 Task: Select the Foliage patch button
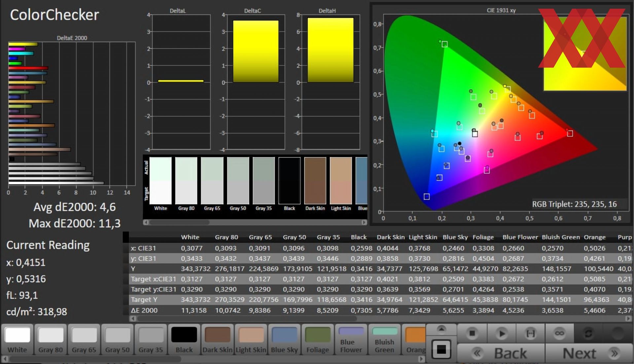(x=318, y=340)
